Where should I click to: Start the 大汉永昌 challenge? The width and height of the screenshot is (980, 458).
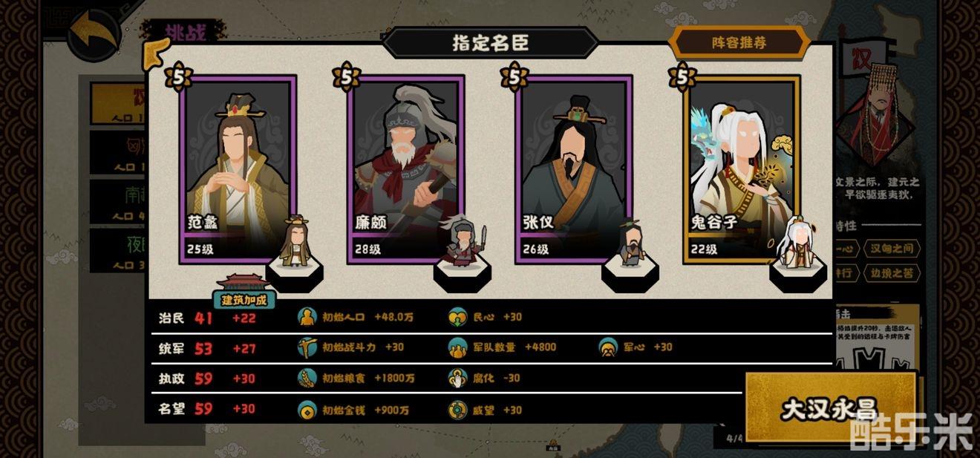[x=829, y=408]
